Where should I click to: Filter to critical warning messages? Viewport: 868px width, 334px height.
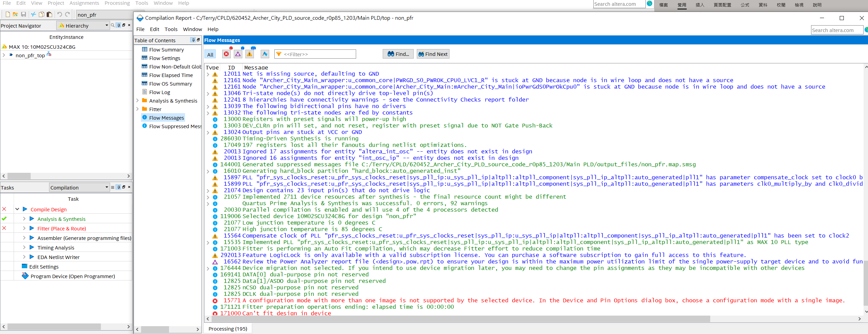click(x=238, y=54)
